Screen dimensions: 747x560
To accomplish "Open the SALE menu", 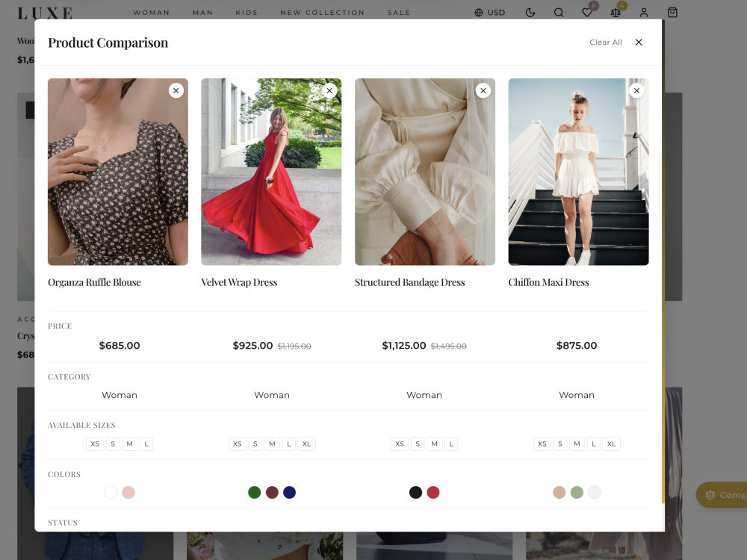I will click(399, 13).
